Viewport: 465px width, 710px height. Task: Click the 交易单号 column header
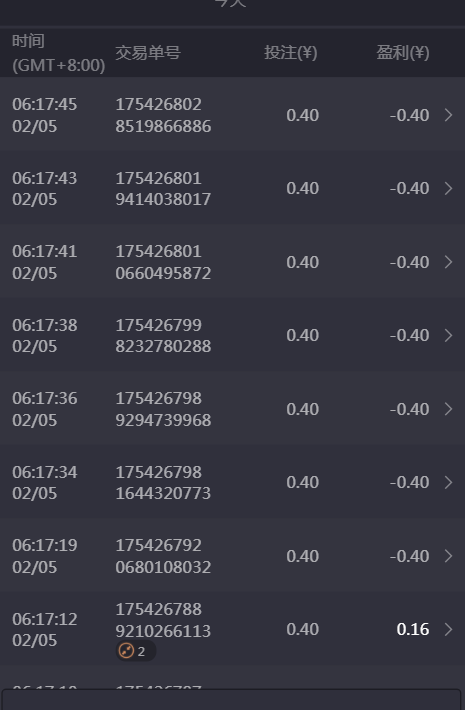(148, 53)
